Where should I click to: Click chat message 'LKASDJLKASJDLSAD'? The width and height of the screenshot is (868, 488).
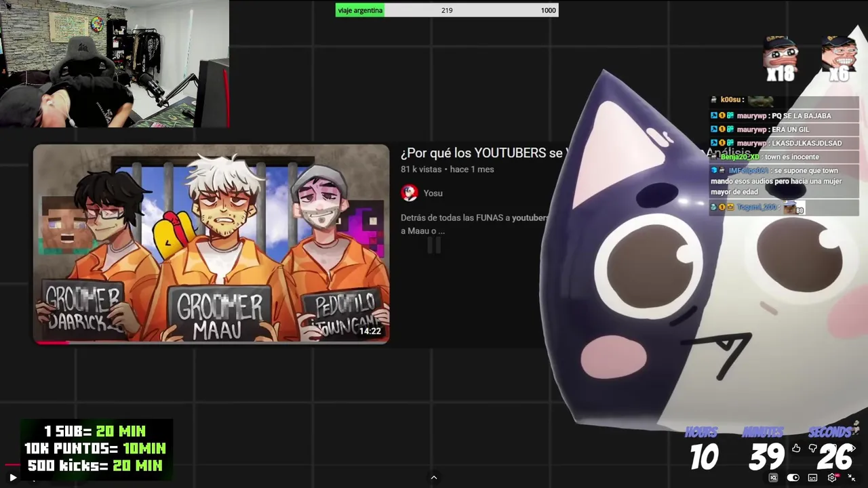[x=807, y=143]
